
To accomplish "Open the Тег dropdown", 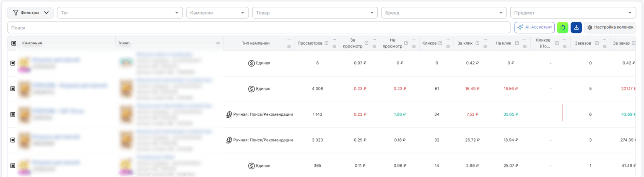I will click(x=119, y=13).
